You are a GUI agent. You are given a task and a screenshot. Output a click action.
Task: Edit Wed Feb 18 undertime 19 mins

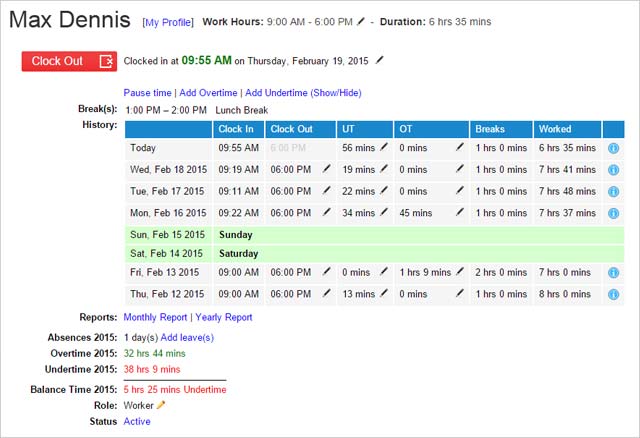384,168
